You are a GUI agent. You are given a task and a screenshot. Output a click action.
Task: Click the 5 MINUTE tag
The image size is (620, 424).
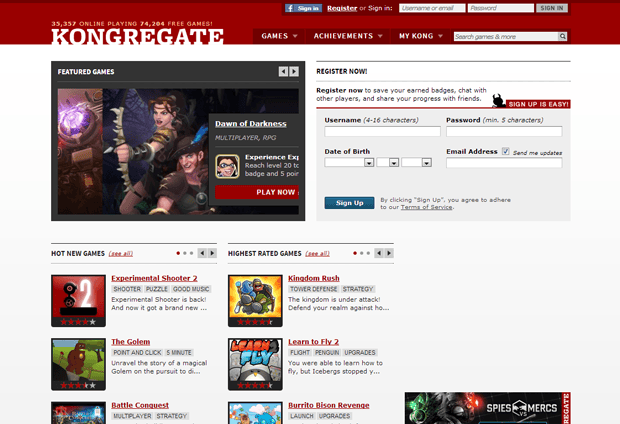(179, 352)
